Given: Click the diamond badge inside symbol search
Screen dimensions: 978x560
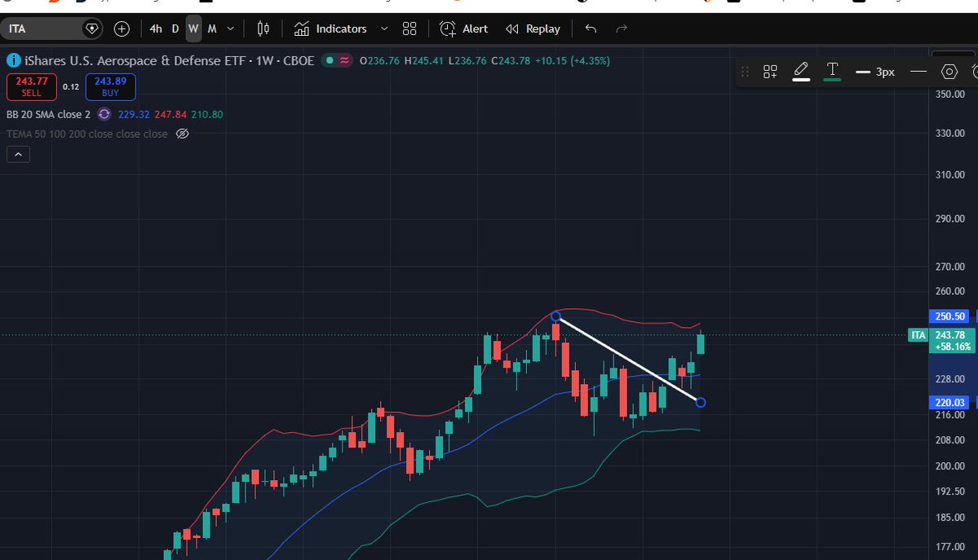Looking at the screenshot, I should (91, 29).
